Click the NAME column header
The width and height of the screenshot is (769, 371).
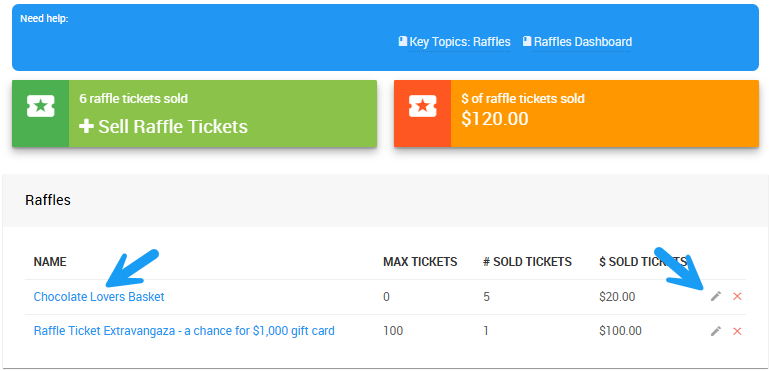pos(50,262)
